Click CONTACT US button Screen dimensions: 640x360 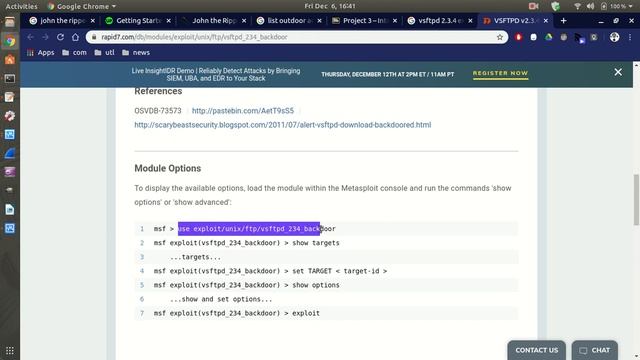[x=536, y=350]
